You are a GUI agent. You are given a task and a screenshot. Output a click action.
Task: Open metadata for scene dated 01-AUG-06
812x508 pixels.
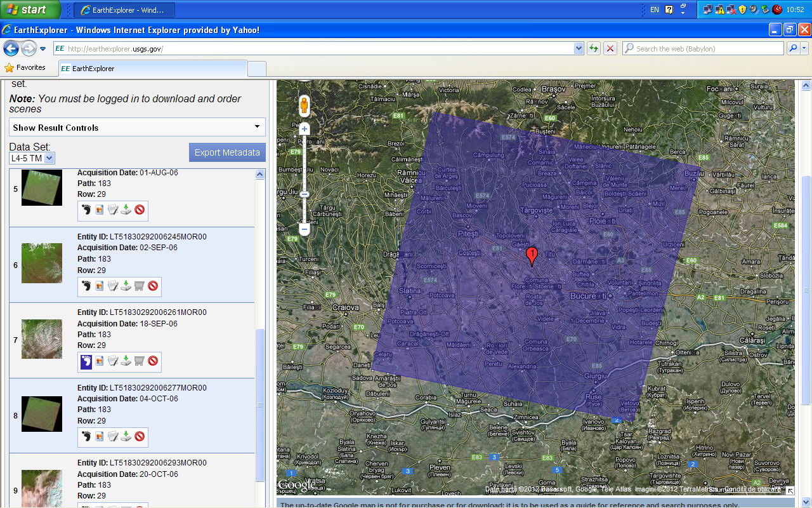coord(113,210)
